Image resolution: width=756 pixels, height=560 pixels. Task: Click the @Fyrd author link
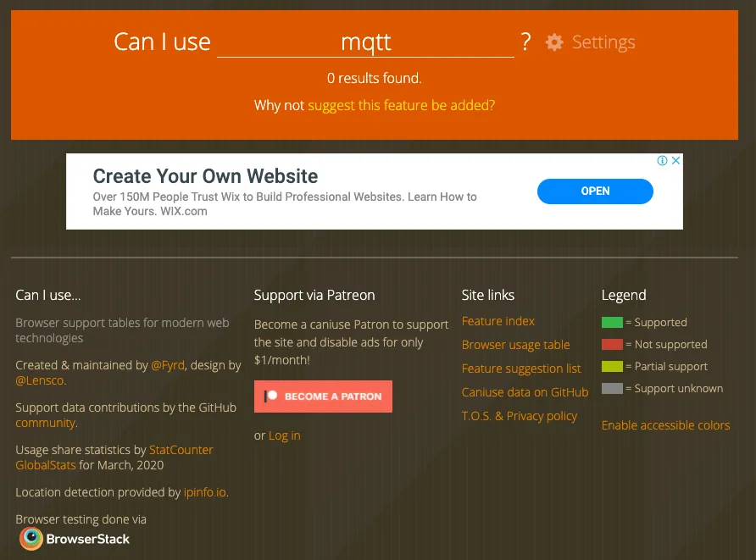pos(166,365)
